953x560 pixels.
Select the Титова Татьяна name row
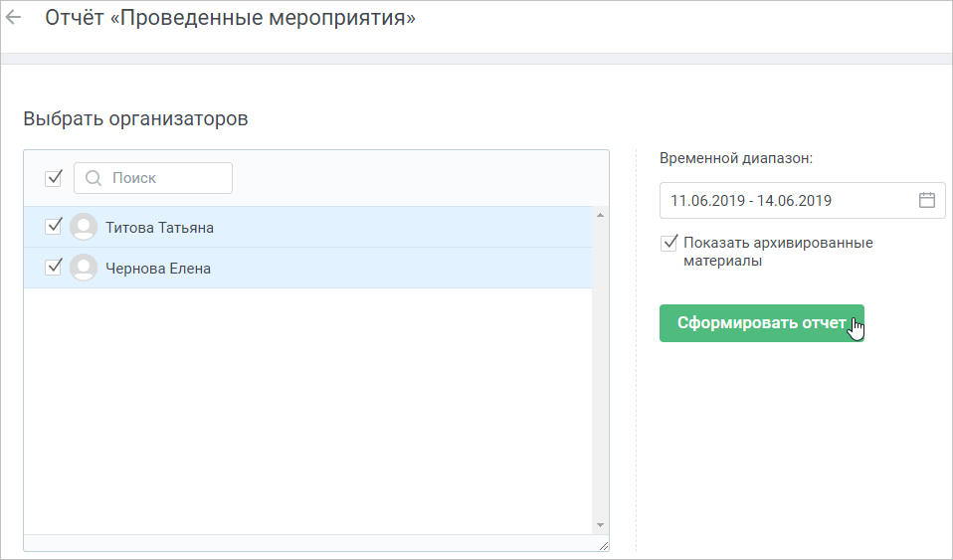[x=307, y=227]
